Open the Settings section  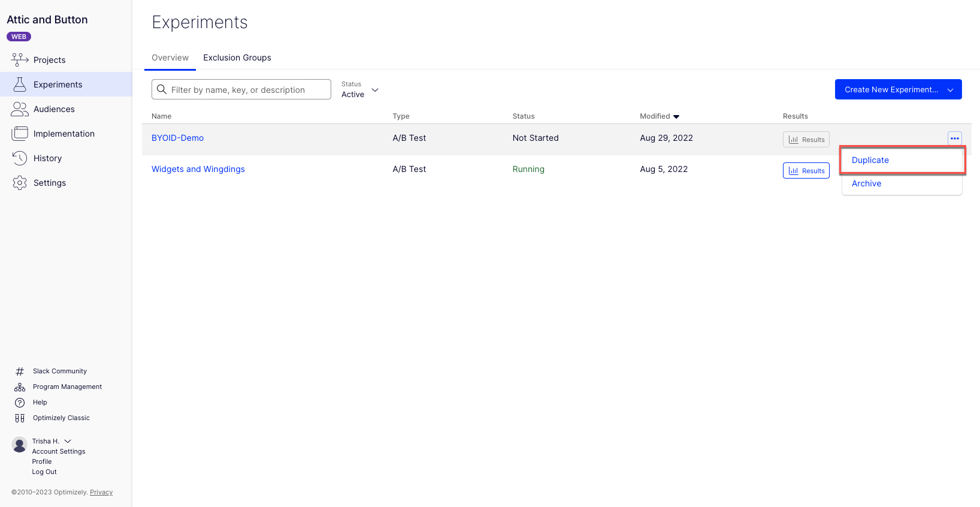point(50,183)
